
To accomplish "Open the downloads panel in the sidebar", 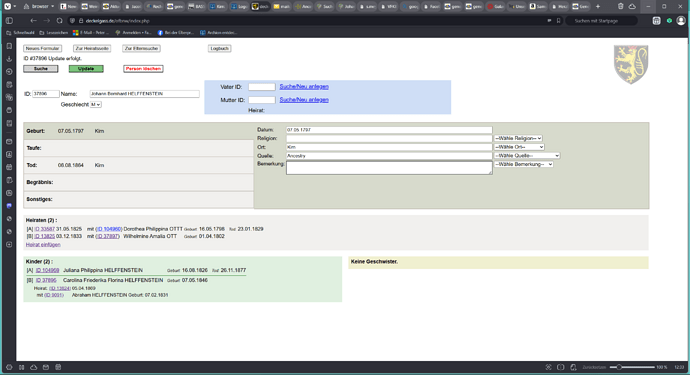I will 9,59.
